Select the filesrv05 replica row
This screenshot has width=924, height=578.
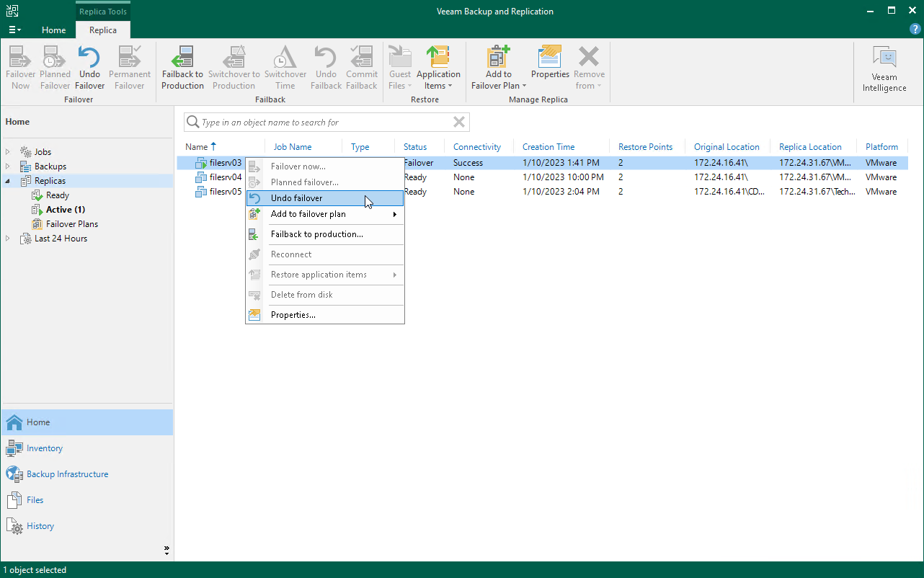(543, 192)
